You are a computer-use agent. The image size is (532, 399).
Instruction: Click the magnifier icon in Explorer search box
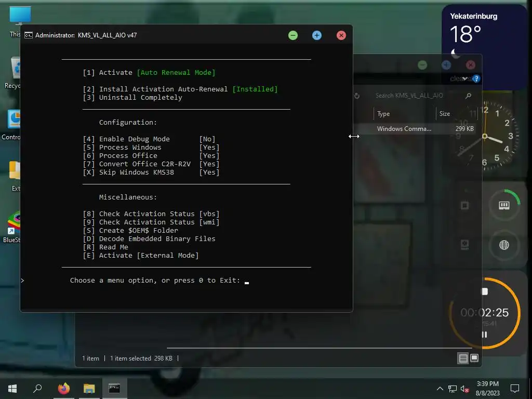(x=468, y=96)
